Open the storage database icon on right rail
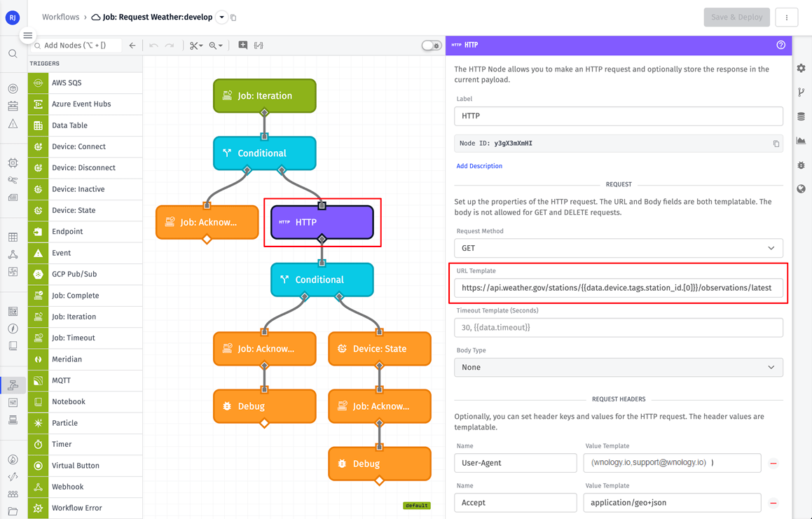Viewport: 812px width, 519px height. pos(801,116)
